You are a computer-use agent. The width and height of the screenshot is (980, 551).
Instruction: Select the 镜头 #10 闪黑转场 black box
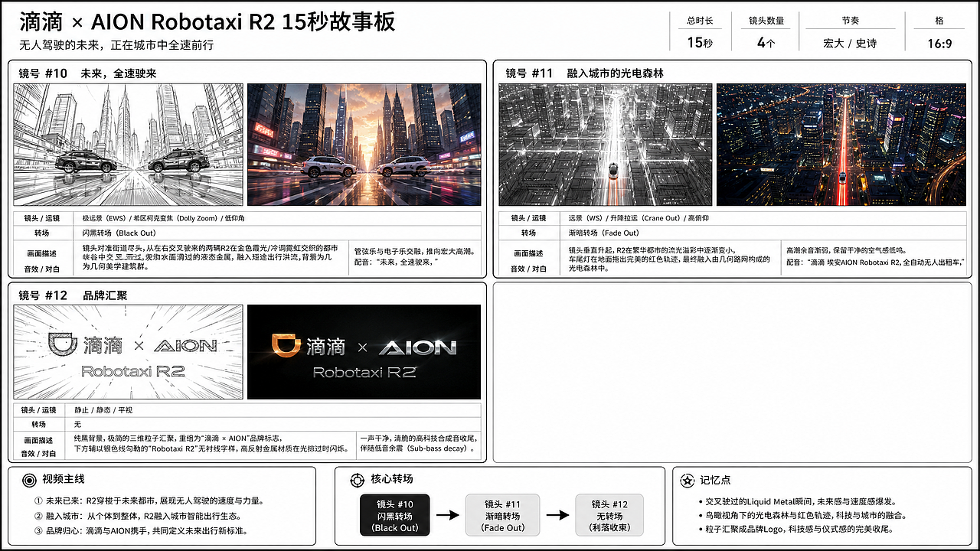(x=395, y=516)
